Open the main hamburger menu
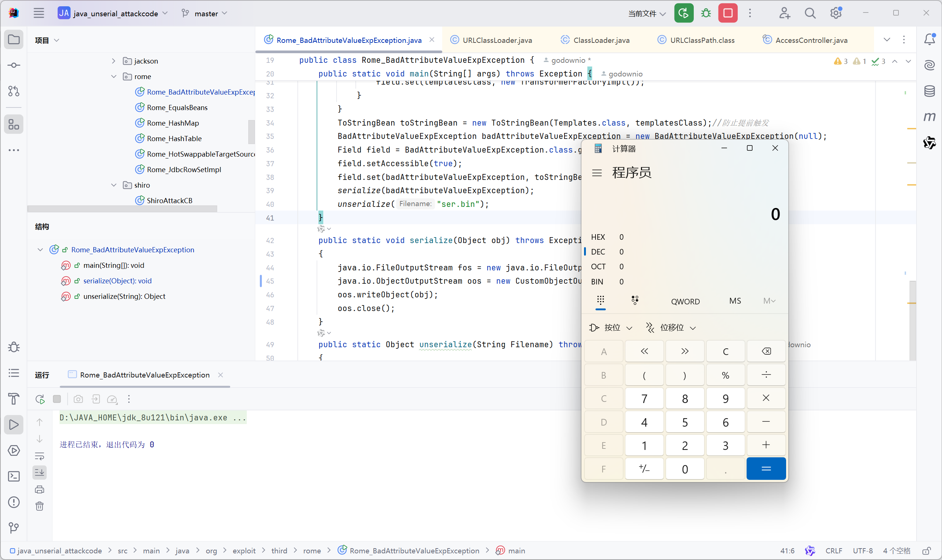This screenshot has width=942, height=560. pos(39,13)
